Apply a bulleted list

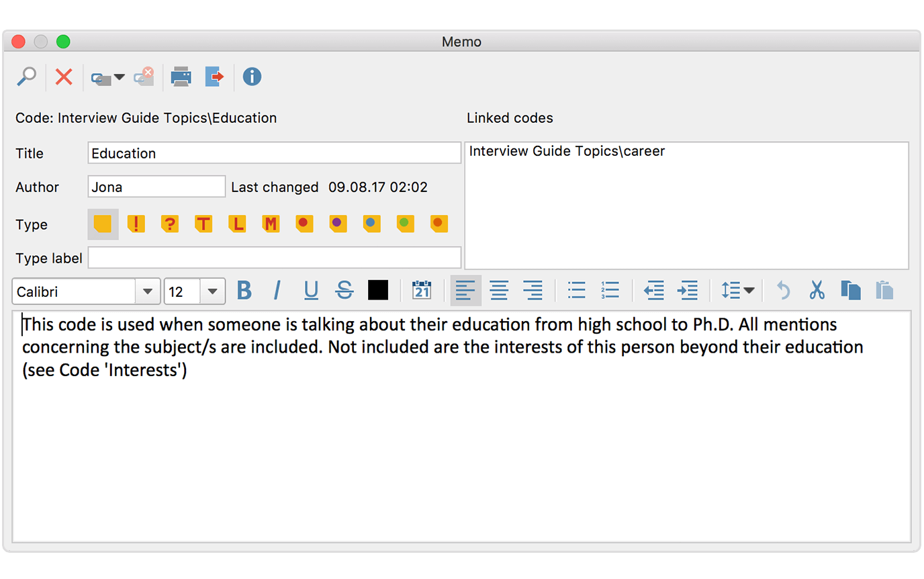(x=576, y=291)
